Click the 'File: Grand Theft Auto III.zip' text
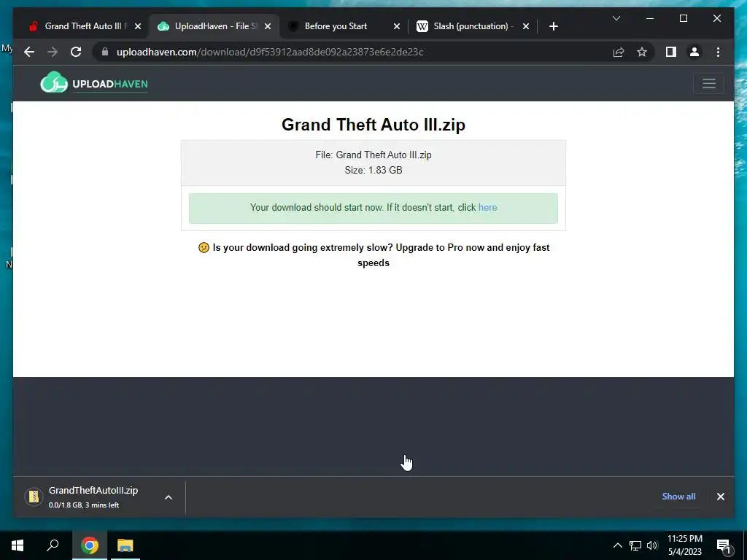The width and height of the screenshot is (747, 560). [x=373, y=155]
